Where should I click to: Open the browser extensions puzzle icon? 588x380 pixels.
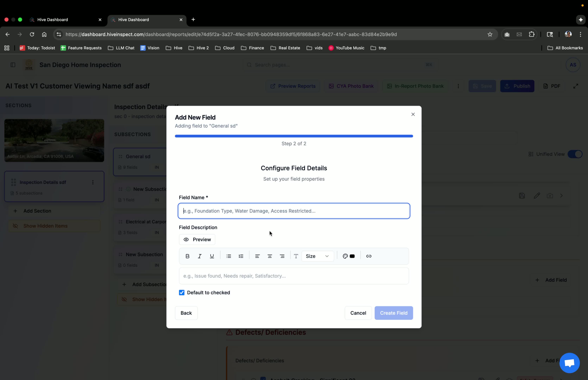[532, 34]
